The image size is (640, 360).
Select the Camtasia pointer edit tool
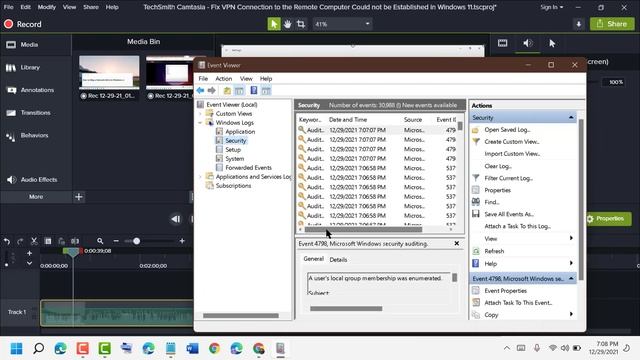click(x=274, y=24)
